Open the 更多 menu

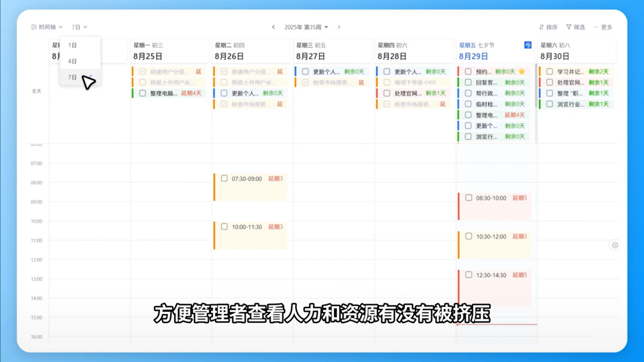click(603, 27)
